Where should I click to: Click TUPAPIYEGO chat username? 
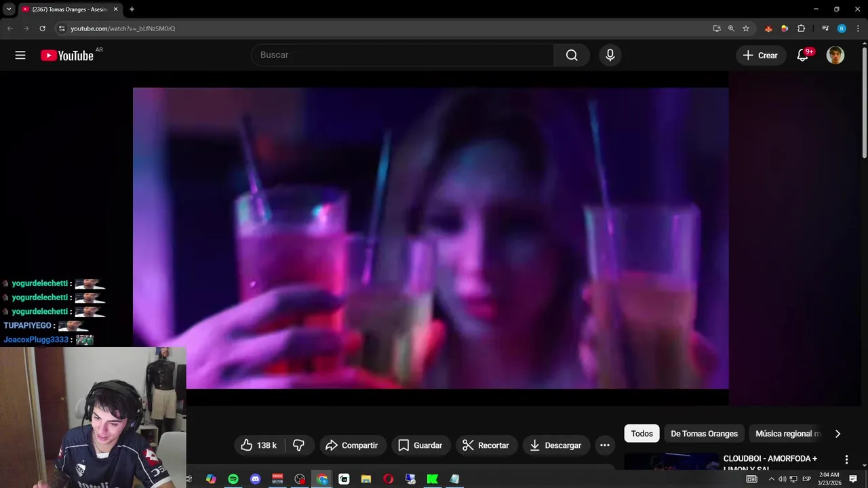click(x=28, y=325)
